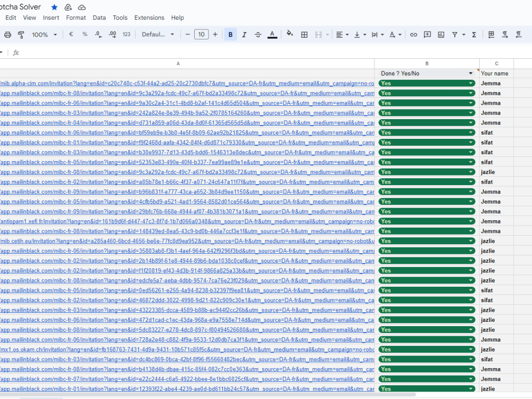Select column B header
The height and width of the screenshot is (399, 532).
pyautogui.click(x=427, y=63)
